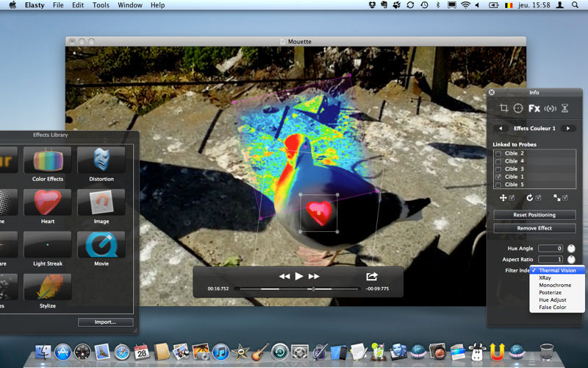
Task: Click the share export icon in player bar
Action: [372, 276]
